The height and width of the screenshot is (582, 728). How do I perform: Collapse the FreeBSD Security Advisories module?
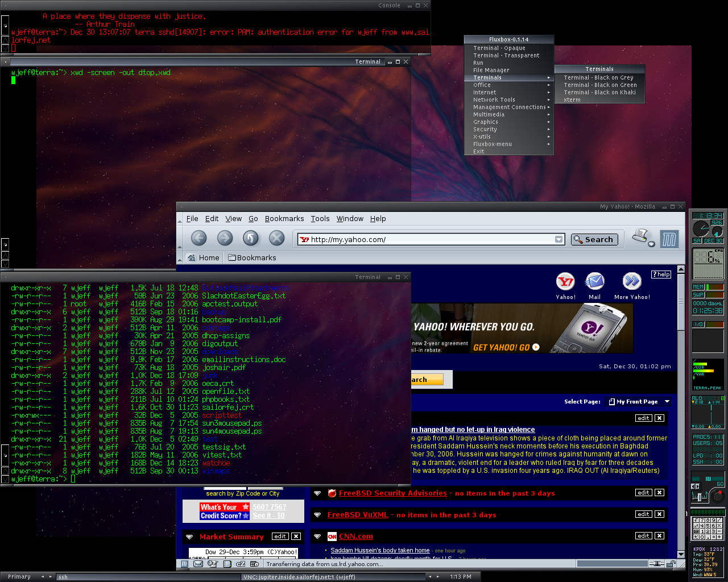click(317, 493)
